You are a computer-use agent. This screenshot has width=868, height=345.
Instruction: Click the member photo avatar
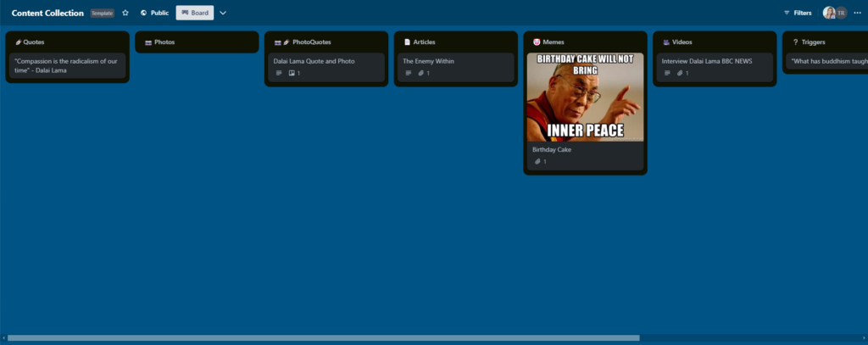tap(829, 13)
